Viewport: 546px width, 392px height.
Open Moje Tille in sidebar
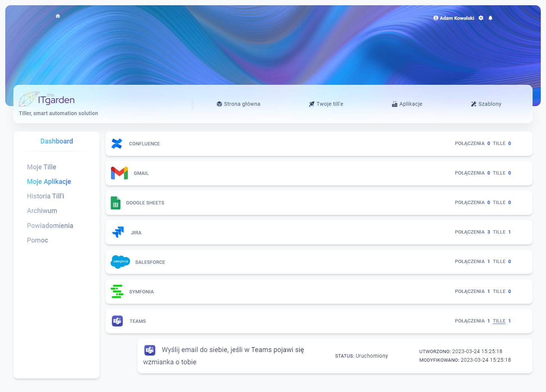pos(41,167)
